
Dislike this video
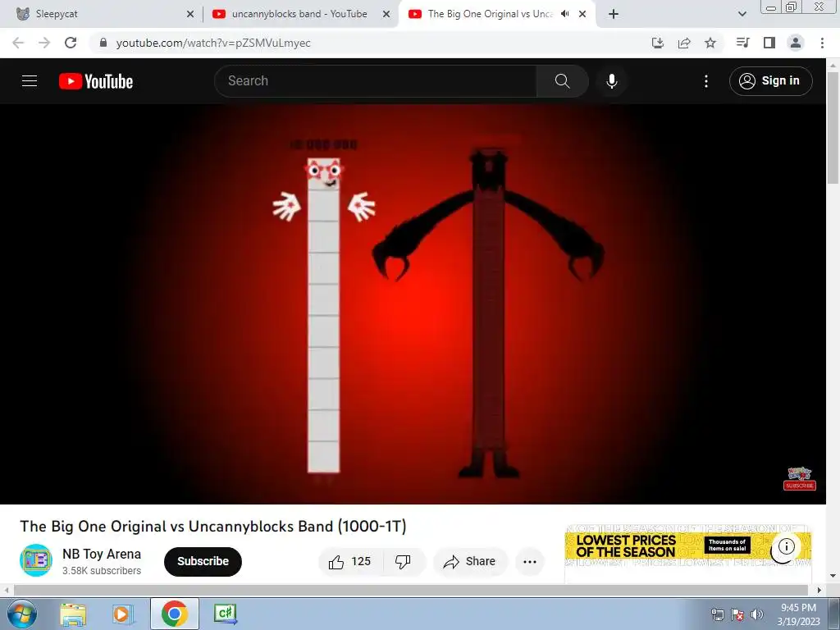tap(403, 561)
